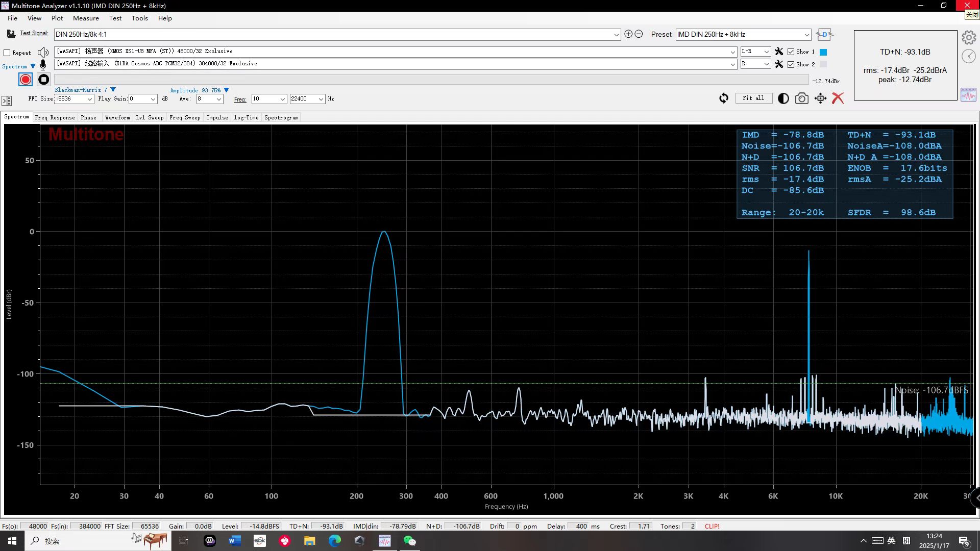
Task: Click the four-arrow move/pan icon
Action: tap(820, 98)
